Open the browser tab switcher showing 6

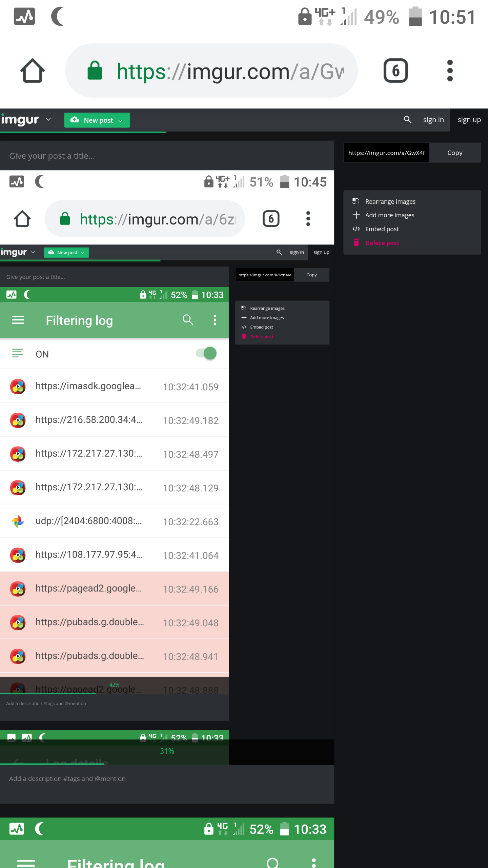click(x=395, y=71)
